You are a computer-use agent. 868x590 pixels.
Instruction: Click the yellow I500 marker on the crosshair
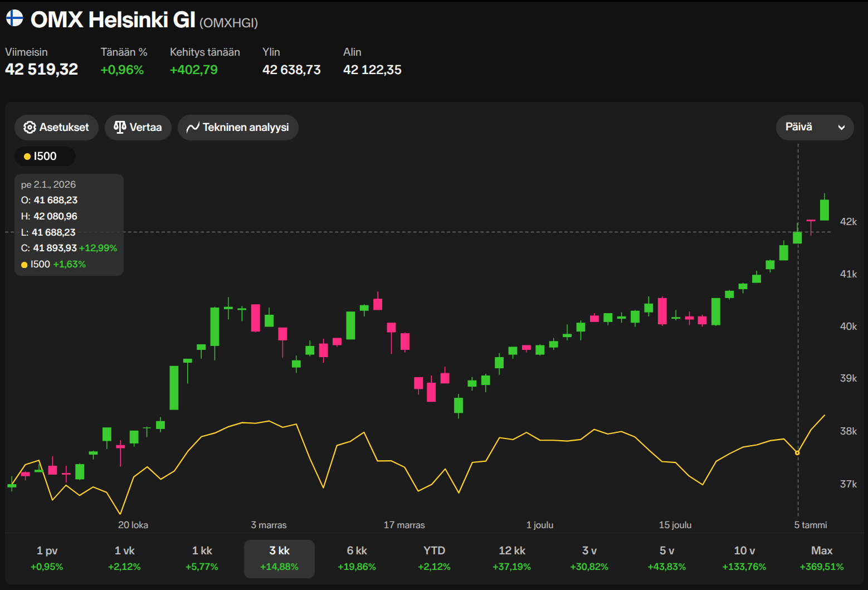797,453
